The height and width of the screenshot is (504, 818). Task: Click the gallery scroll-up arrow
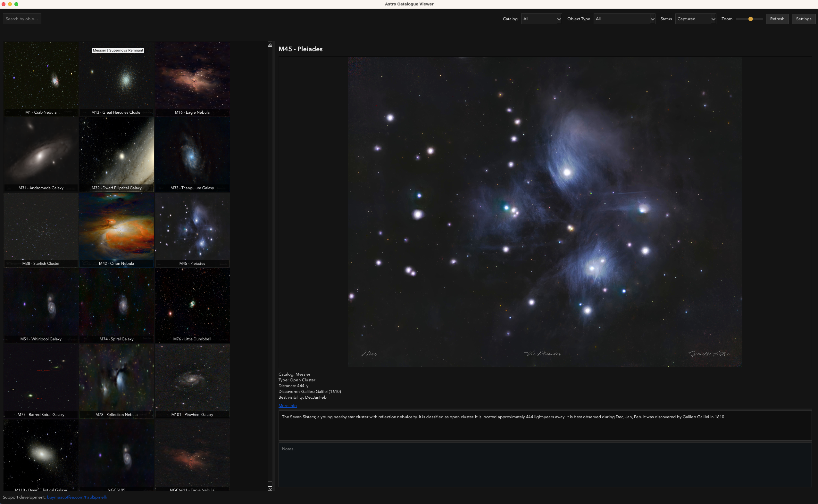270,44
